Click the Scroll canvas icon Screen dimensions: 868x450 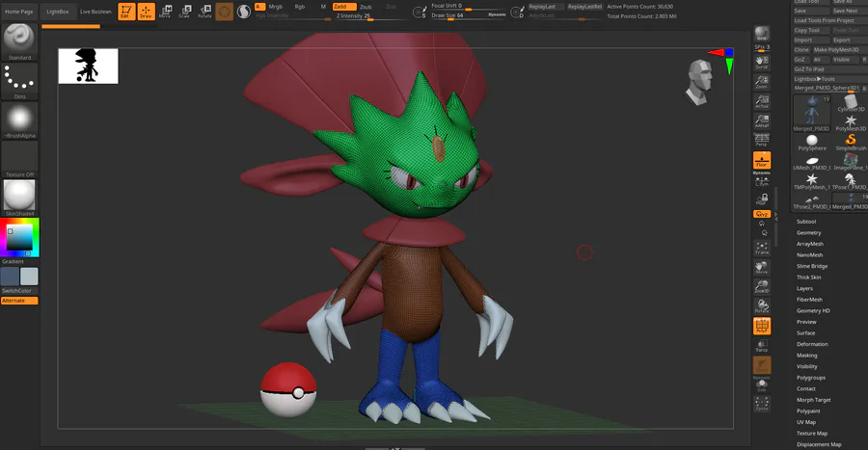[x=762, y=63]
